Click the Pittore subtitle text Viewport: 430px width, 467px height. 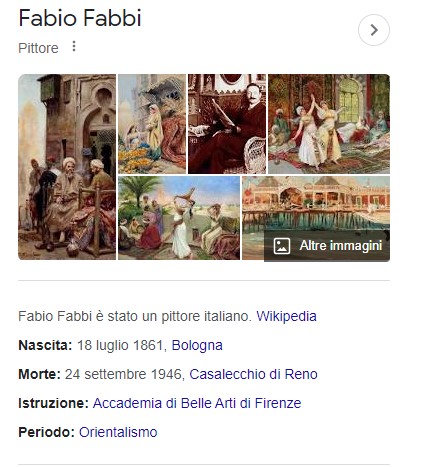(38, 48)
